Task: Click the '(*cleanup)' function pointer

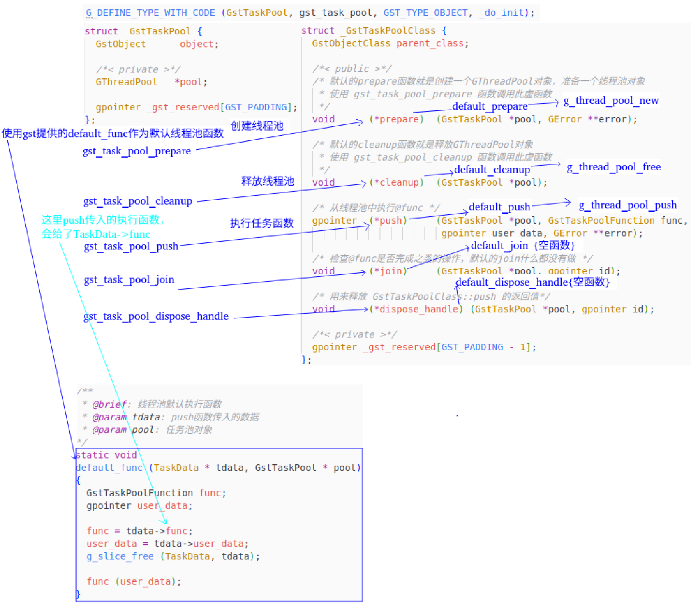Action: coord(396,182)
